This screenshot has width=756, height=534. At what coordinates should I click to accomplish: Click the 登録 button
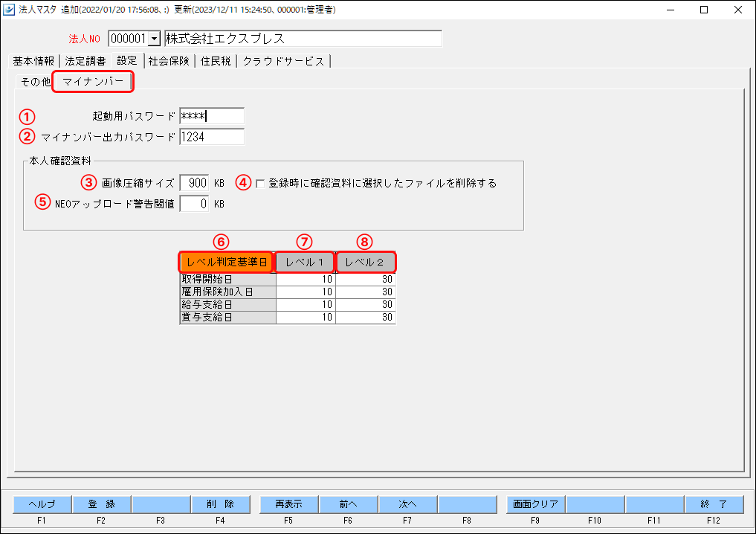(x=101, y=504)
